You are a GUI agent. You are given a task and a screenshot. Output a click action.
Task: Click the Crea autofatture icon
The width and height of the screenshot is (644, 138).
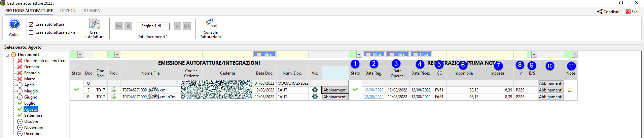94,24
